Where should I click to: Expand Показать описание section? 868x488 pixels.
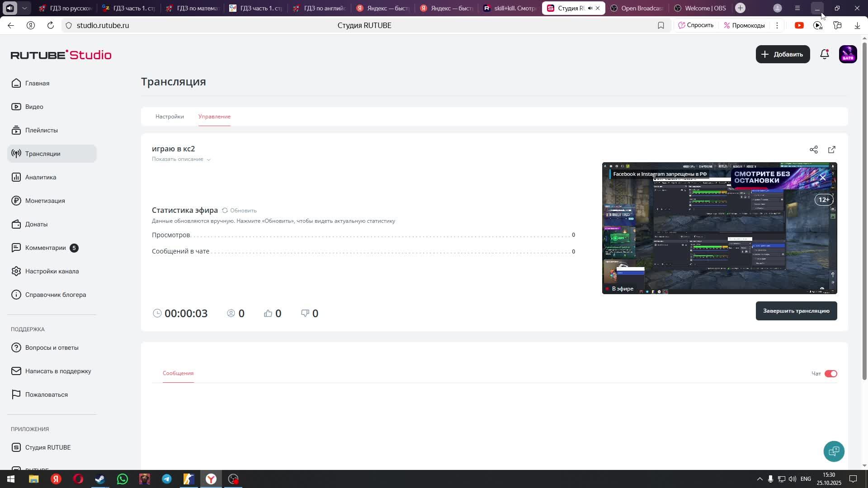coord(181,159)
